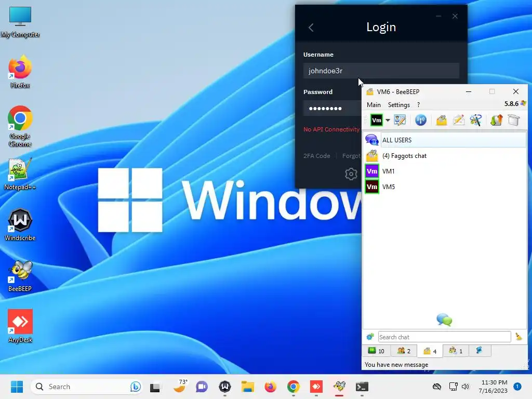This screenshot has width=532, height=399.
Task: Switch to the chats tab showing 4
Action: pyautogui.click(x=430, y=351)
